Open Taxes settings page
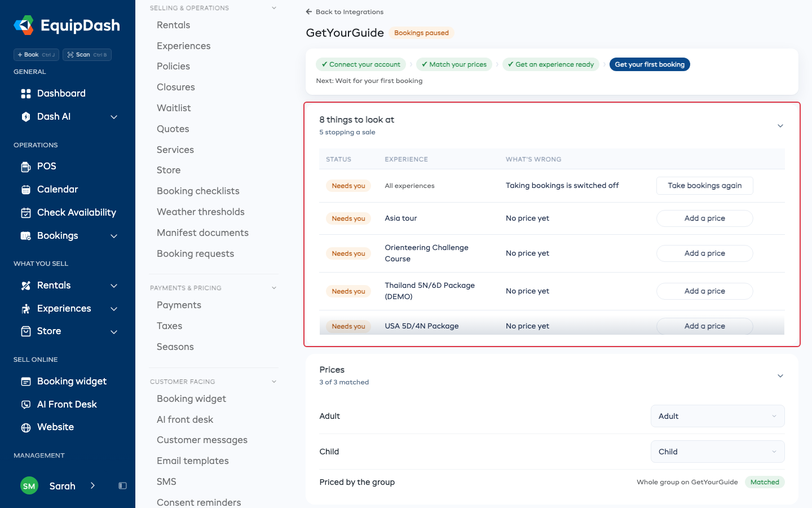 point(169,326)
